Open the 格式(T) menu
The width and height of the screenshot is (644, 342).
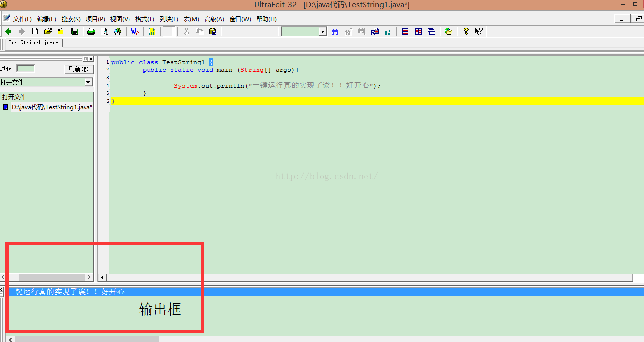[145, 19]
